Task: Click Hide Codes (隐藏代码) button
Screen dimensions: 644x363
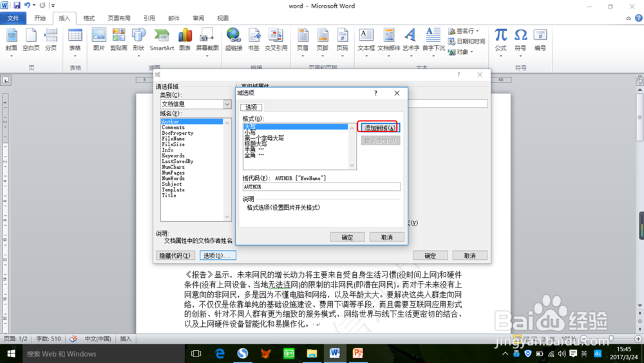Action: [175, 256]
